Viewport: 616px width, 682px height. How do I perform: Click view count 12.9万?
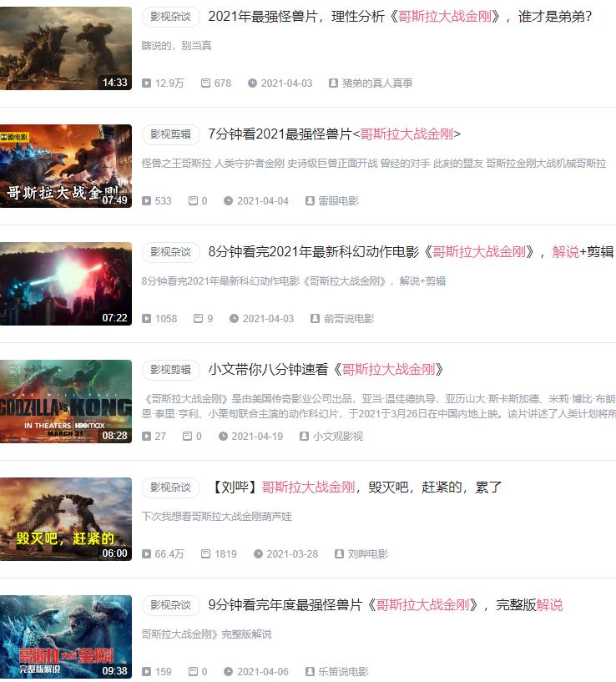coord(169,83)
